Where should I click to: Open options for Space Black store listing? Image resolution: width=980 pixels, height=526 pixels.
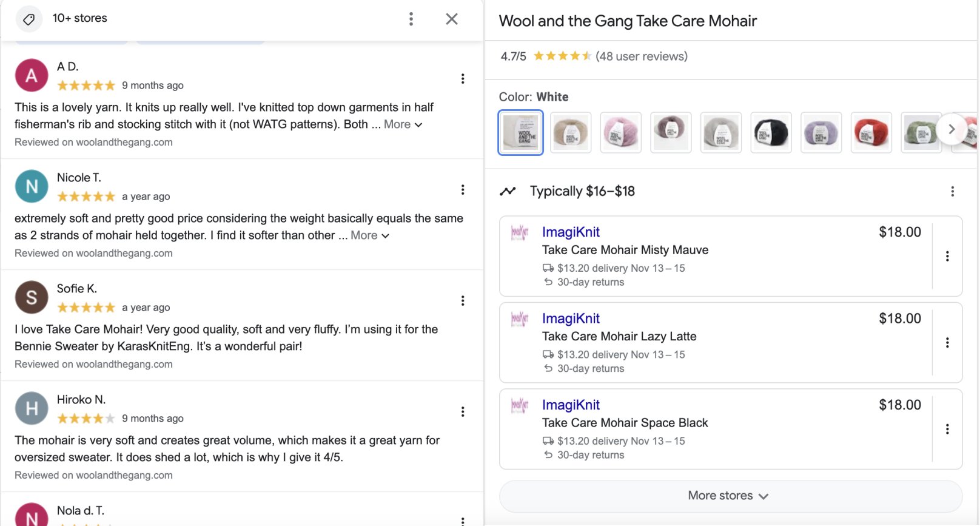947,430
